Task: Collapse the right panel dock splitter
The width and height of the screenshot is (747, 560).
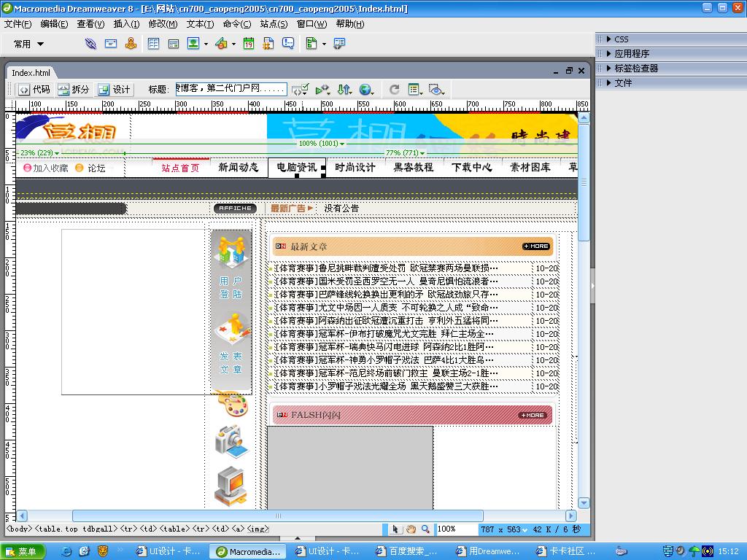Action: click(592, 286)
